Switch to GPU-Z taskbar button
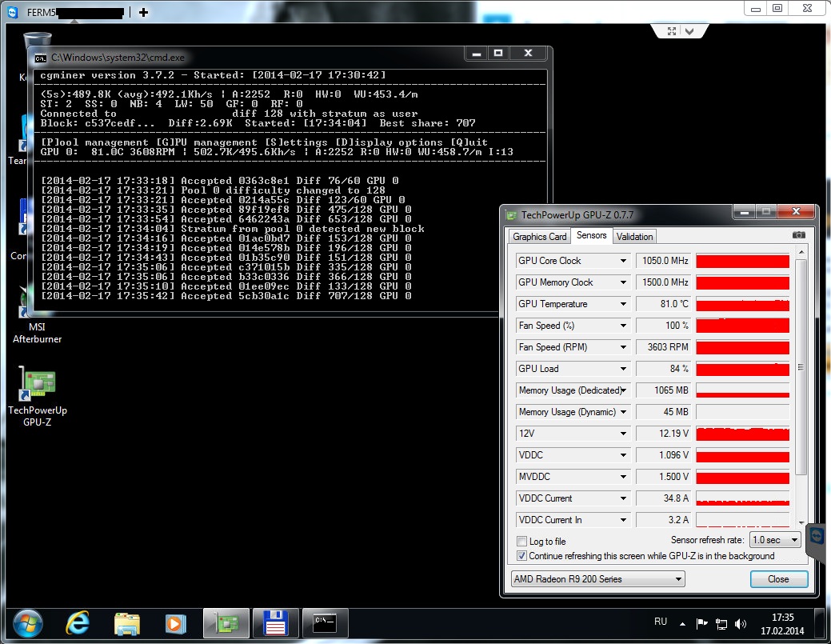The image size is (831, 644). 226,622
